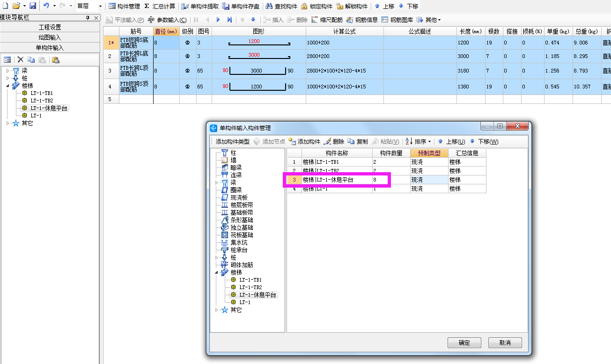Jump to last record arrow
This screenshot has width=611, height=364.
click(229, 20)
